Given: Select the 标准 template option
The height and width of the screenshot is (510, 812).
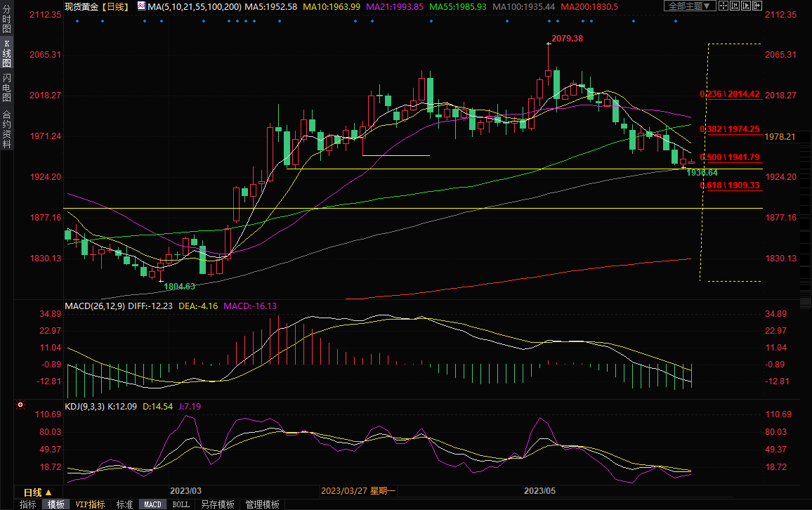Looking at the screenshot, I should click(124, 504).
